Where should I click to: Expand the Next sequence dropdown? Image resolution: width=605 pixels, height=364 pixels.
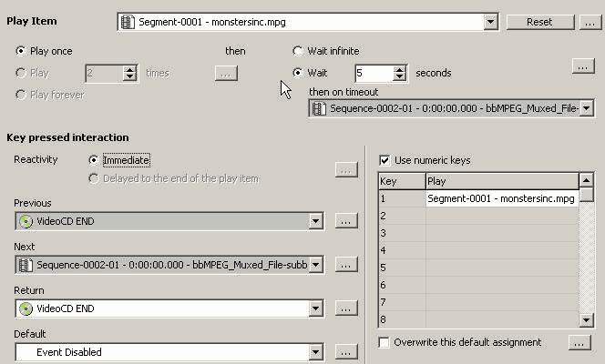pyautogui.click(x=315, y=265)
